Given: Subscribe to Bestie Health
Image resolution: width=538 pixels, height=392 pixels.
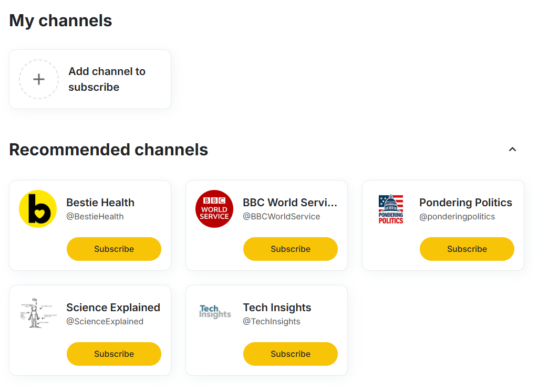Looking at the screenshot, I should coord(113,249).
